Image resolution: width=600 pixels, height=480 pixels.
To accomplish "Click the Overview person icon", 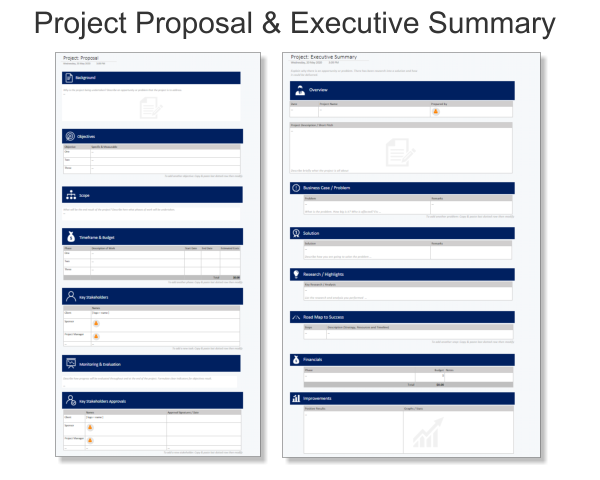I will 300,90.
